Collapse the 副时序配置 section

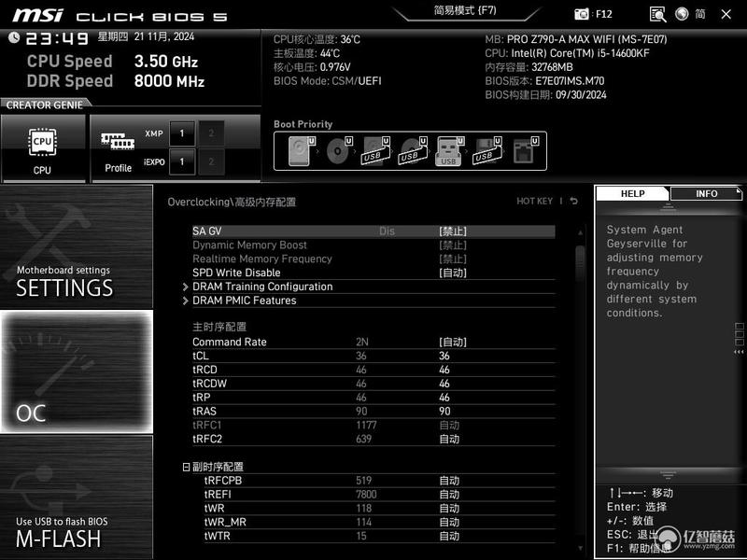tap(186, 468)
